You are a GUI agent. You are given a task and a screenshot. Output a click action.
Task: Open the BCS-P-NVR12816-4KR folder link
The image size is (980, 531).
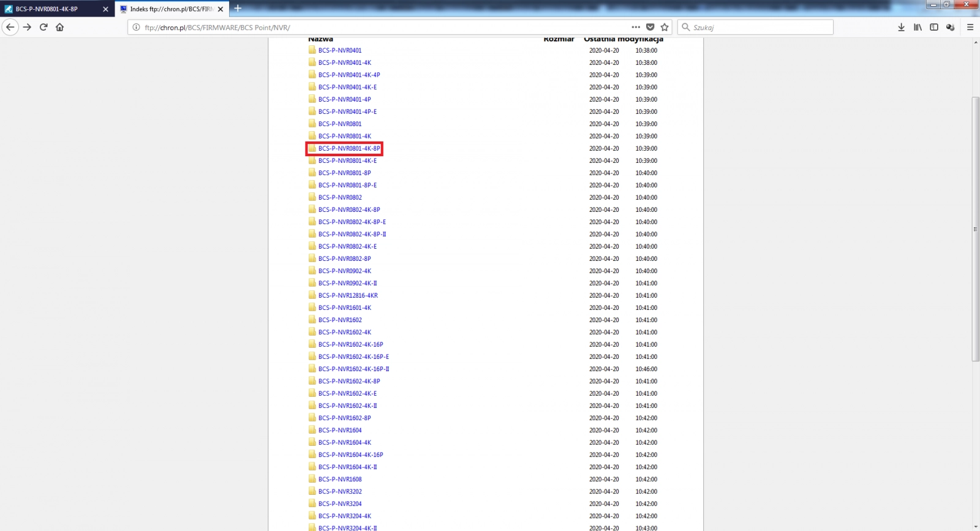tap(348, 295)
